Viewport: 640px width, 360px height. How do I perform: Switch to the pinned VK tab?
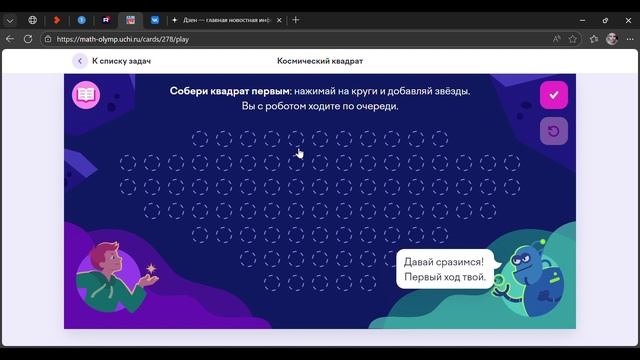[155, 20]
